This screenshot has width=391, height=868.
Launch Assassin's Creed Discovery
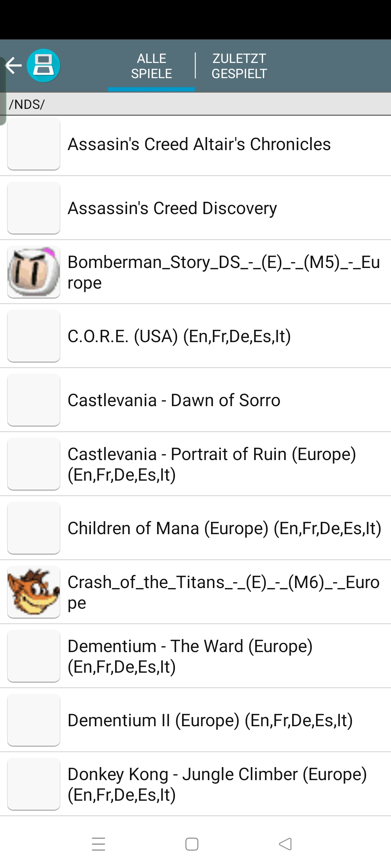click(x=195, y=208)
